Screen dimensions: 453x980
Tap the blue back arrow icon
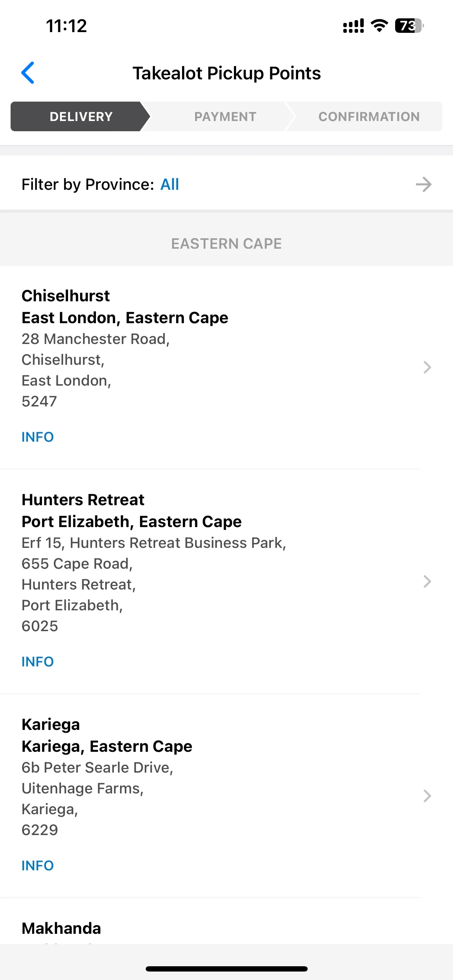point(28,73)
